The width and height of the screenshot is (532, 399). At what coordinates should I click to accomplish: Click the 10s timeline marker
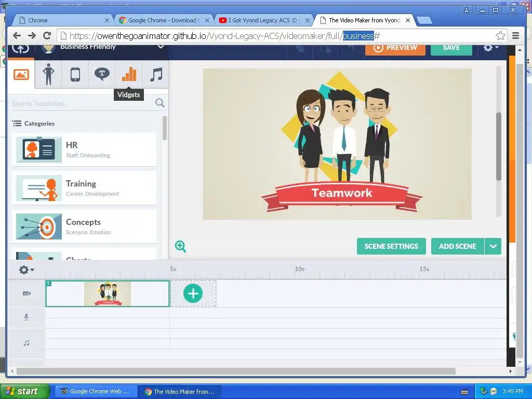pos(299,269)
